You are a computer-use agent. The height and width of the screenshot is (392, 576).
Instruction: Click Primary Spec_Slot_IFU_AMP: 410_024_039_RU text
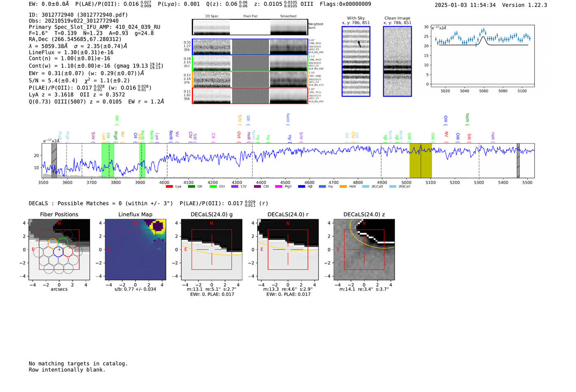point(95,27)
